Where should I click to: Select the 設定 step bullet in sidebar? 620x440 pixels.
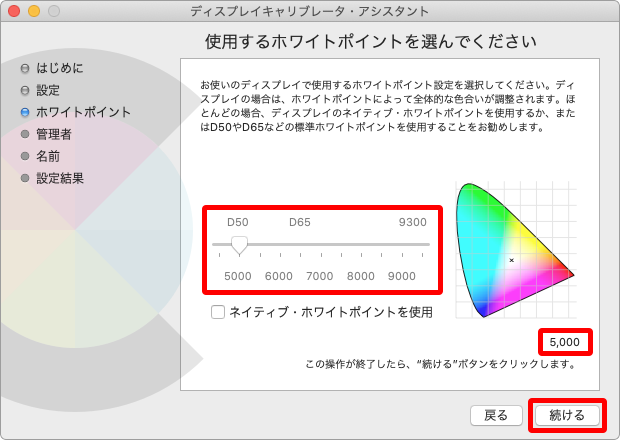[x=25, y=90]
